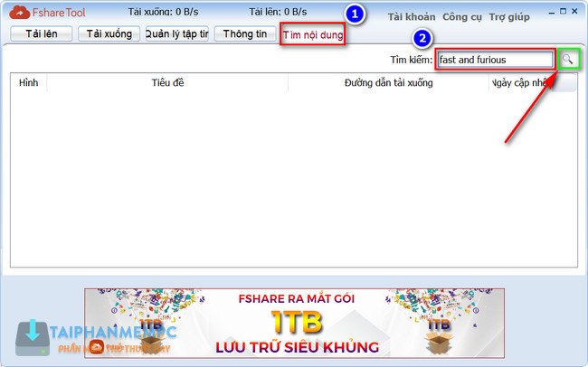Image resolution: width=588 pixels, height=367 pixels.
Task: Open the Tải lên tab
Action: tap(40, 34)
